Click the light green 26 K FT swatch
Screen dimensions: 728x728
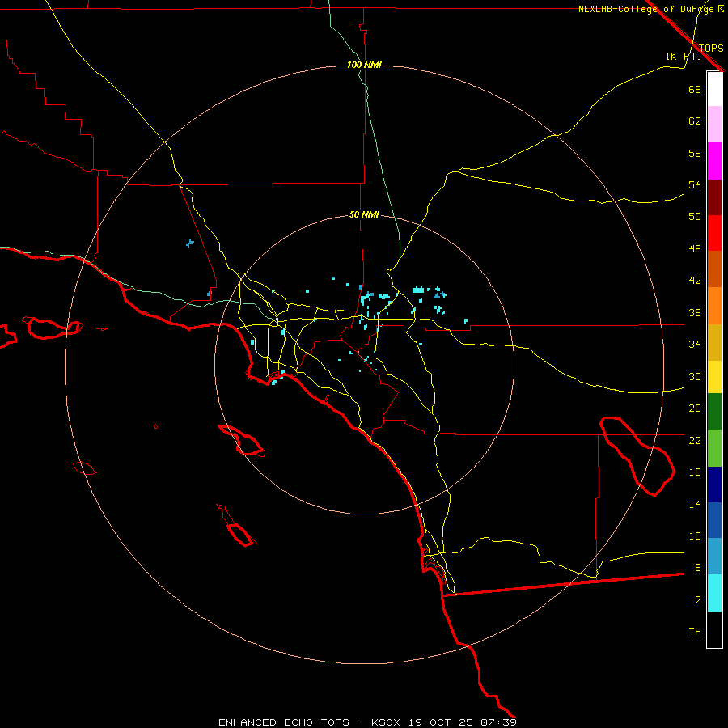[714, 448]
